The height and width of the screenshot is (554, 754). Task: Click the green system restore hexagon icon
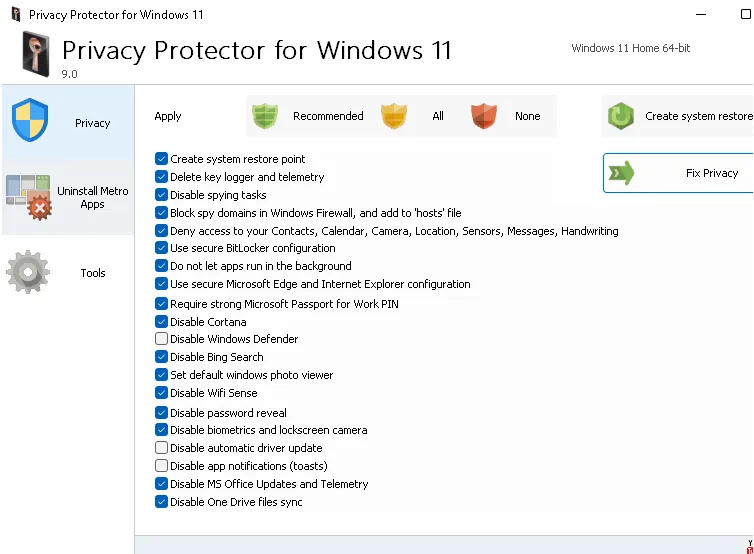tap(621, 117)
